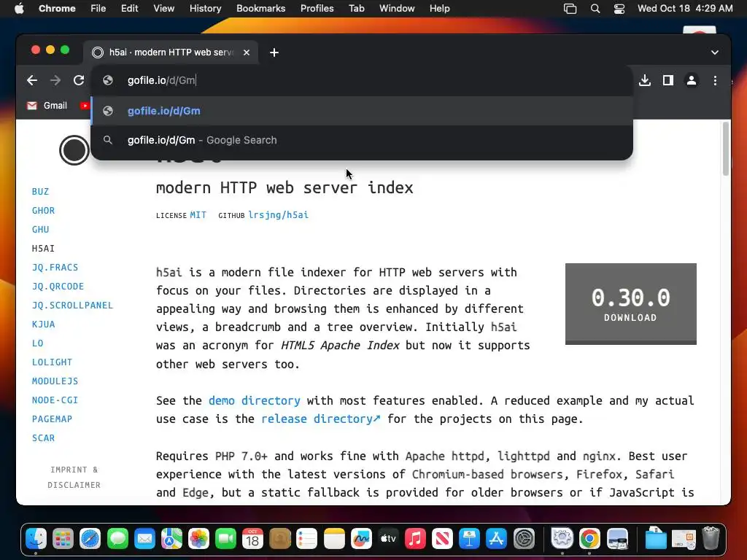Screen dimensions: 747x560
Task: Select H5AI in the sidebar
Action: [x=43, y=249]
